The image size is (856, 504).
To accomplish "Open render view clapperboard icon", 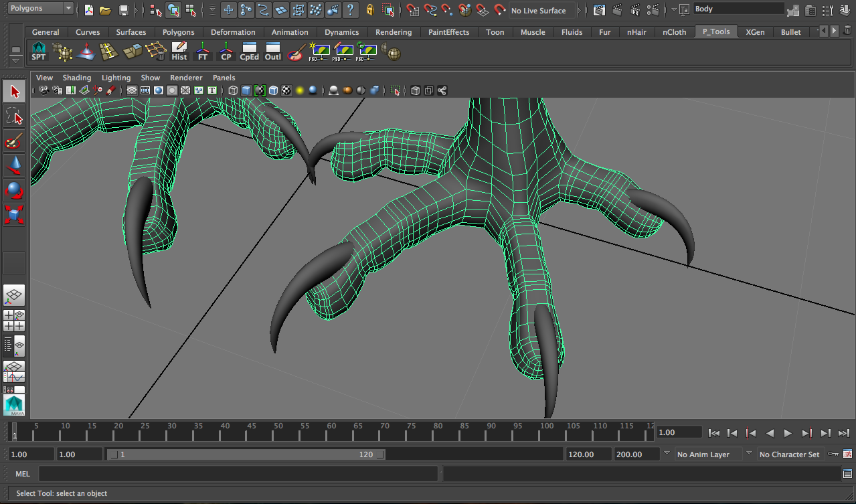I will coord(600,10).
